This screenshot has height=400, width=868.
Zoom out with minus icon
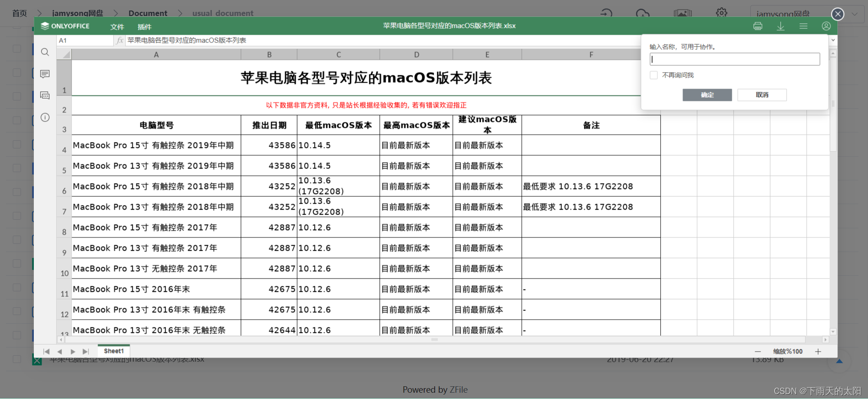758,352
